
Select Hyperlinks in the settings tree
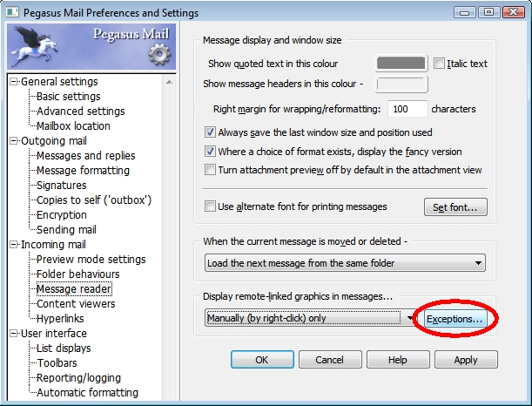point(62,319)
